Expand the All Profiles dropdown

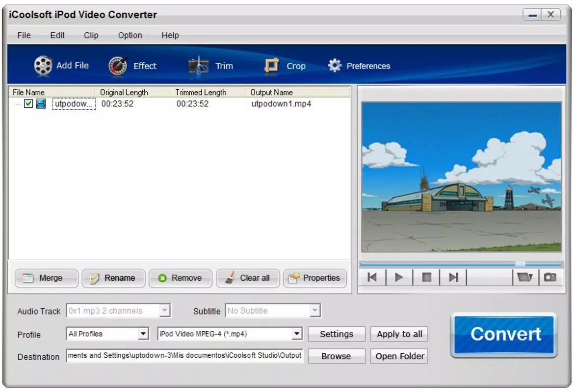143,334
